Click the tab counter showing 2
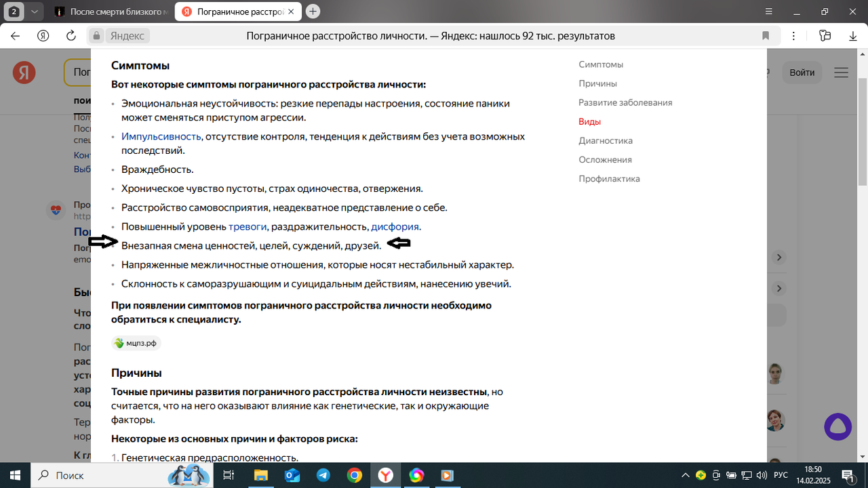Image resolution: width=868 pixels, height=488 pixels. coord(14,12)
